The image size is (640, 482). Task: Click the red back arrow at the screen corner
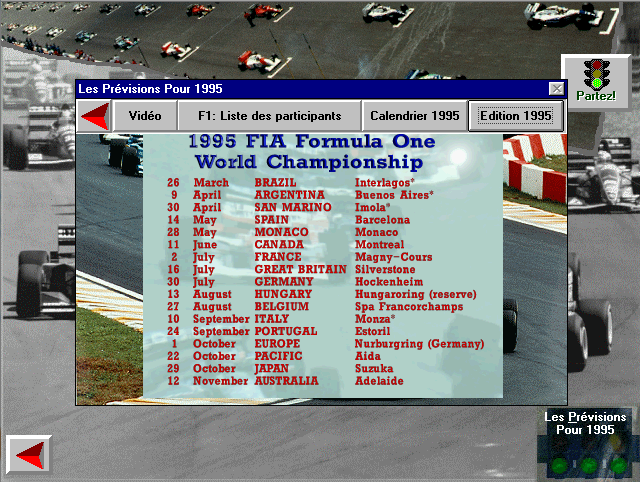pos(29,454)
